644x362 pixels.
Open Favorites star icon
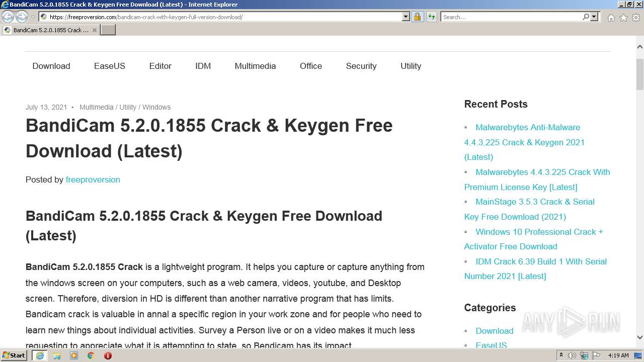click(623, 18)
